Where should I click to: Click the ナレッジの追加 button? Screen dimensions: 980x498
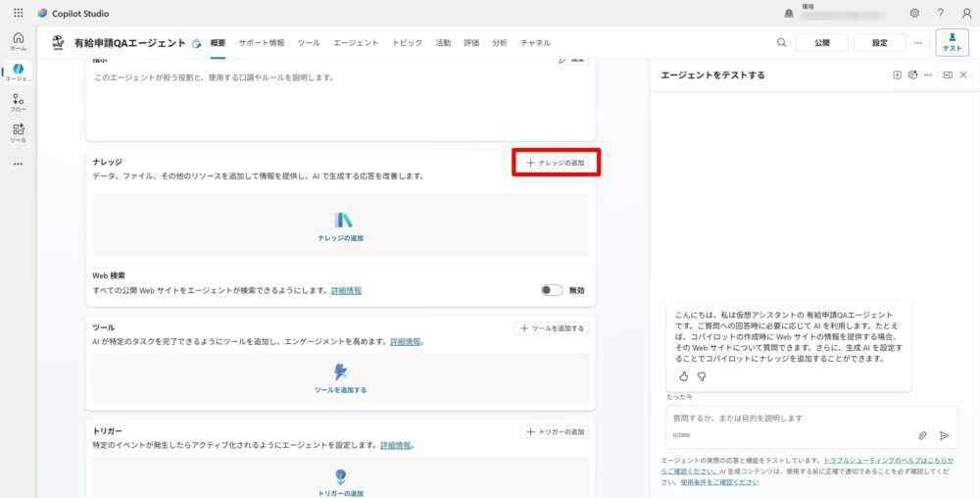click(x=556, y=163)
